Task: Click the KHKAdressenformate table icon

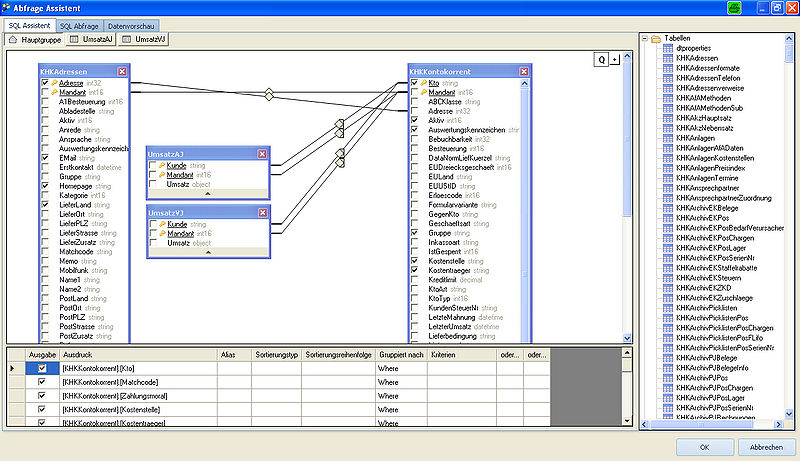Action: tap(668, 68)
